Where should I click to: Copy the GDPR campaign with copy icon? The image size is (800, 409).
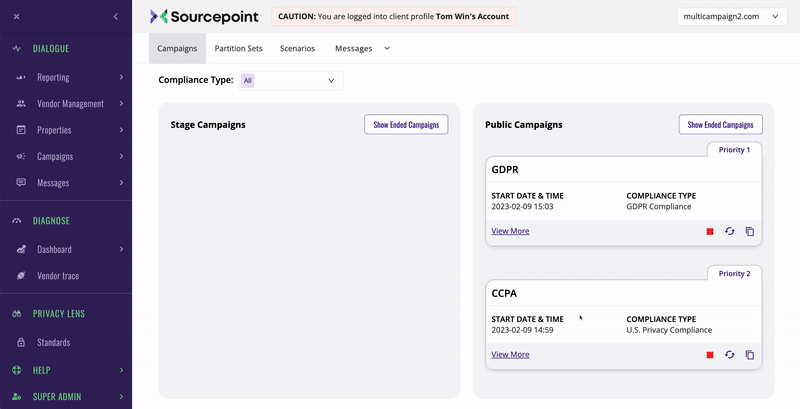[x=749, y=232]
